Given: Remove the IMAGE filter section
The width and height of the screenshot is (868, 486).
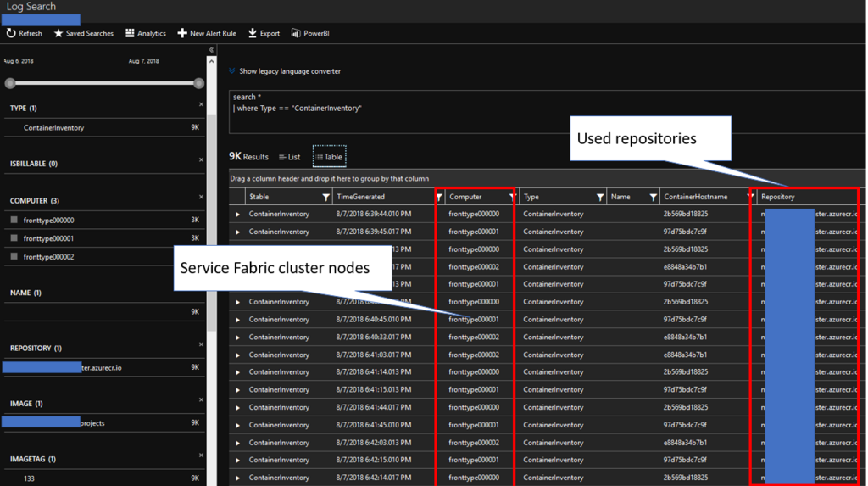Looking at the screenshot, I should click(x=201, y=399).
